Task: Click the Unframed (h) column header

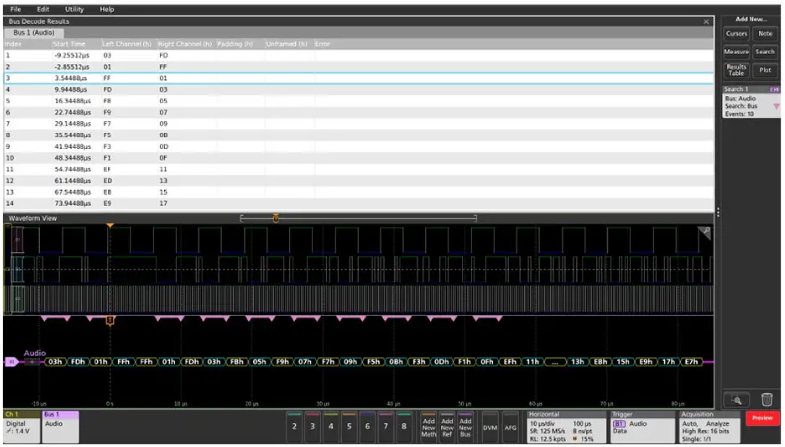Action: coord(288,44)
